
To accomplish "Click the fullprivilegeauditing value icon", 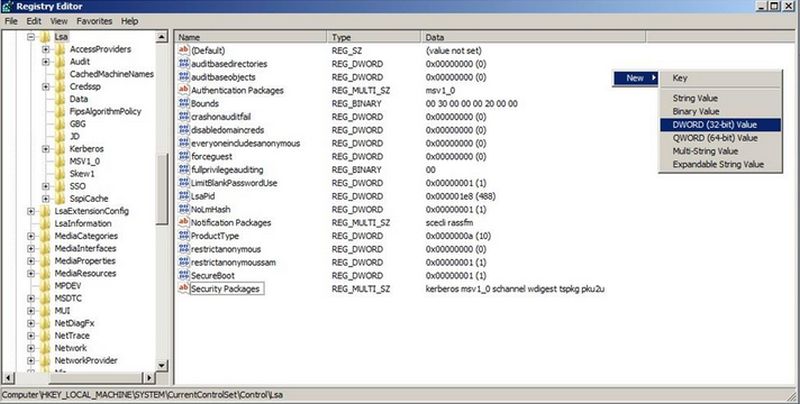I will (184, 170).
